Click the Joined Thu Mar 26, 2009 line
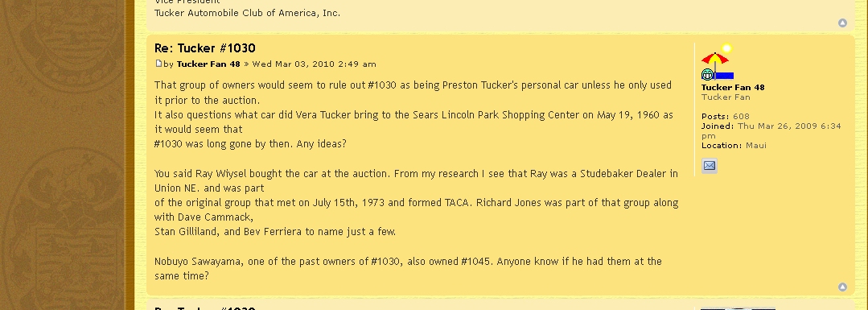Image resolution: width=868 pixels, height=310 pixels. [x=771, y=130]
